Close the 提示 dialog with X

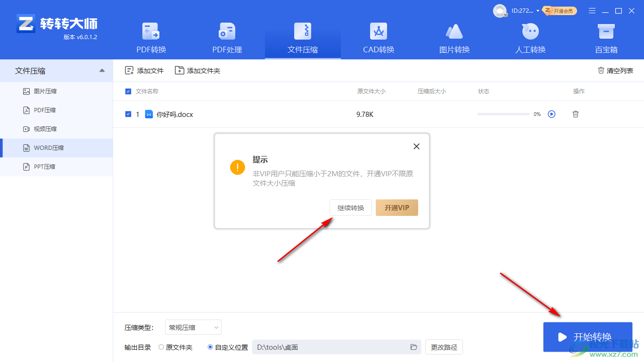click(x=416, y=147)
